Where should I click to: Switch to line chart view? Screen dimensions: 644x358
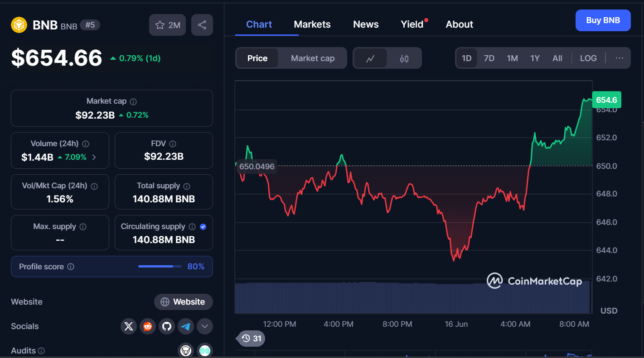point(370,58)
